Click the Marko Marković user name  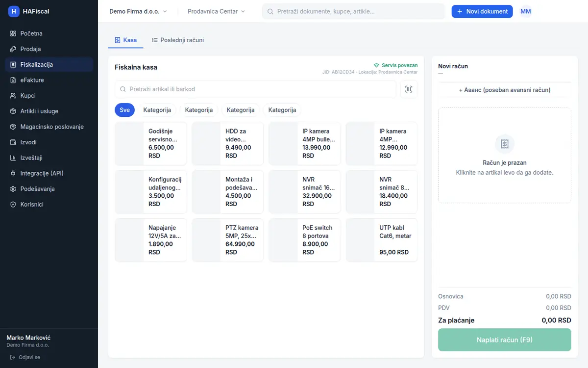point(28,338)
